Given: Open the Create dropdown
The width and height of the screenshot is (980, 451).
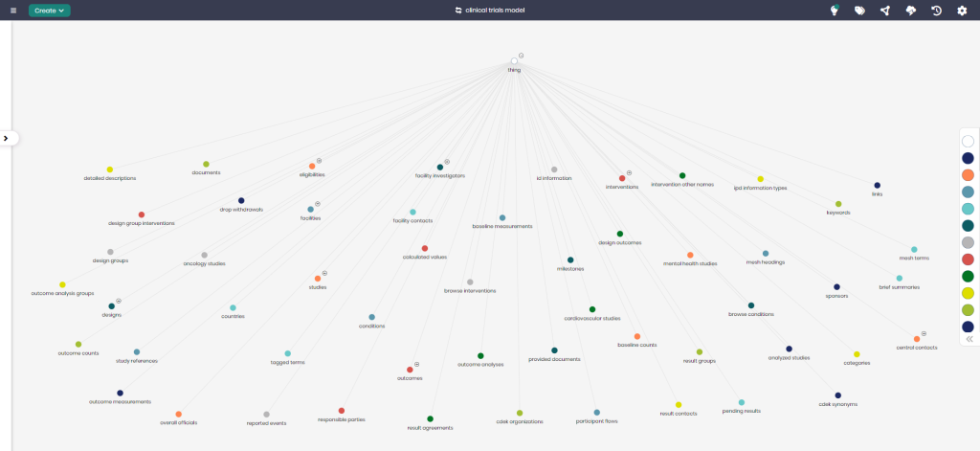Looking at the screenshot, I should [50, 11].
